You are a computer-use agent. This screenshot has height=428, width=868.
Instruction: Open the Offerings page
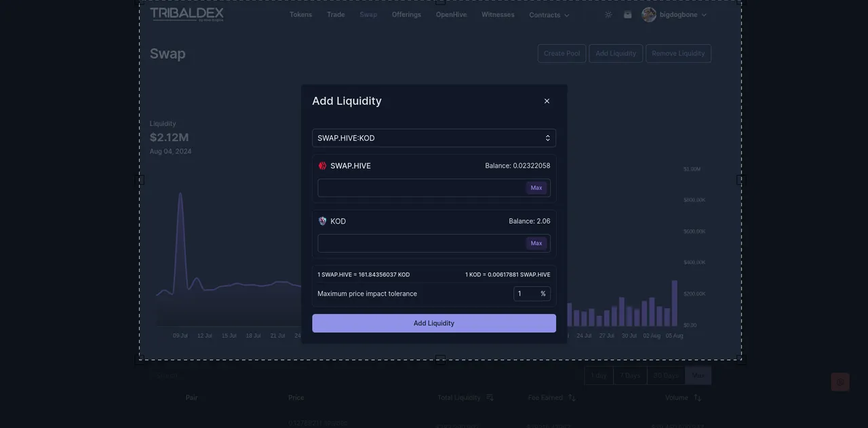[406, 14]
